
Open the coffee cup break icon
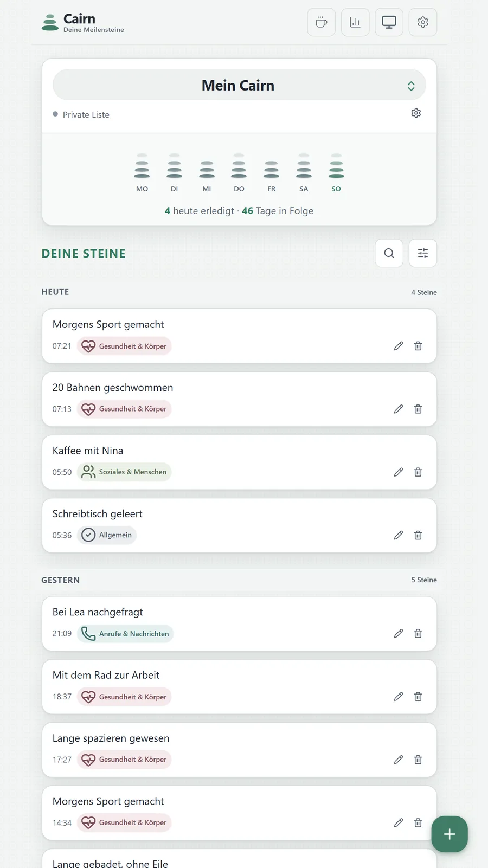click(321, 22)
